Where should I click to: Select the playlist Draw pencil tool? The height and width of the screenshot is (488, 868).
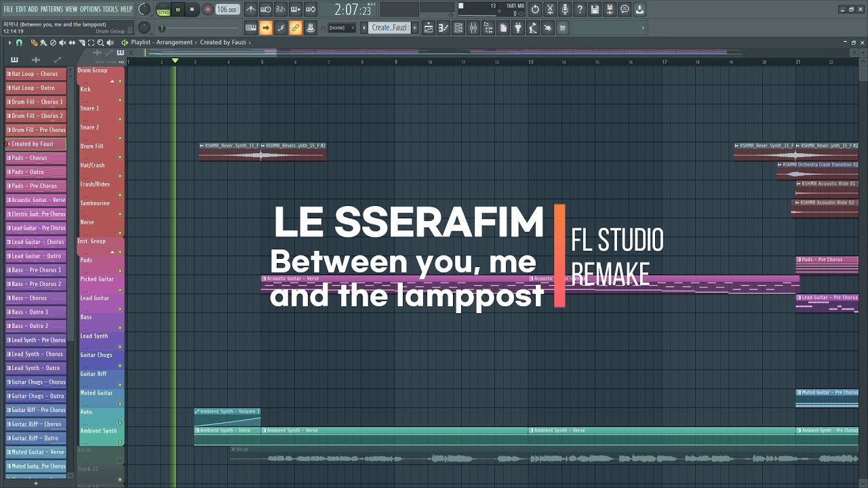35,43
